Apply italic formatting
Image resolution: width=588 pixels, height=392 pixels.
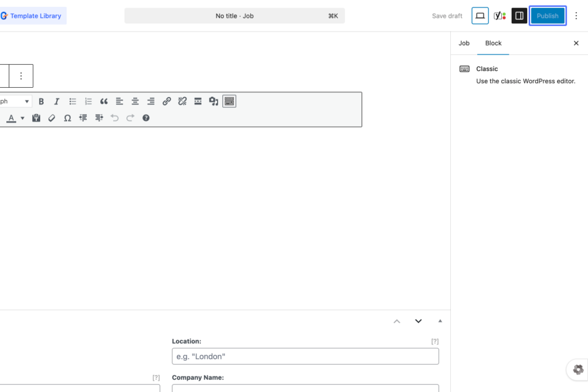tap(57, 101)
